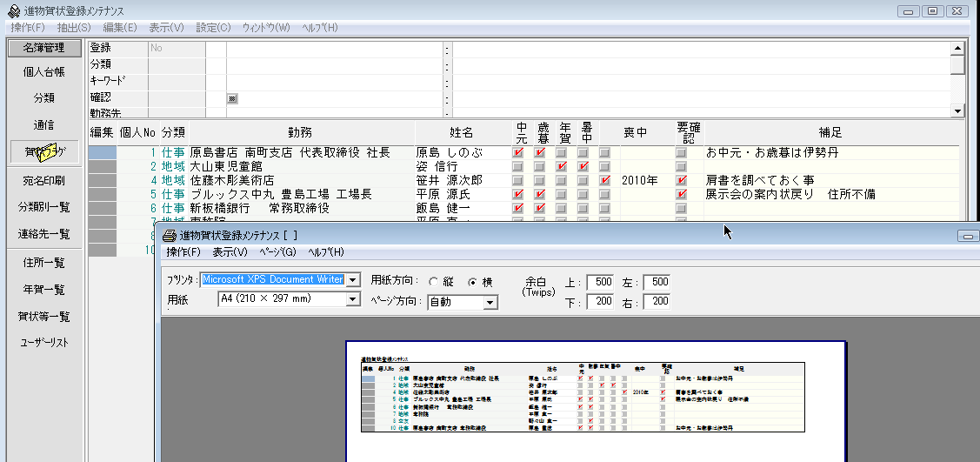980x462 pixels.
Task: Click the gray 編集 cell for 飯島 健一
Action: point(103,208)
